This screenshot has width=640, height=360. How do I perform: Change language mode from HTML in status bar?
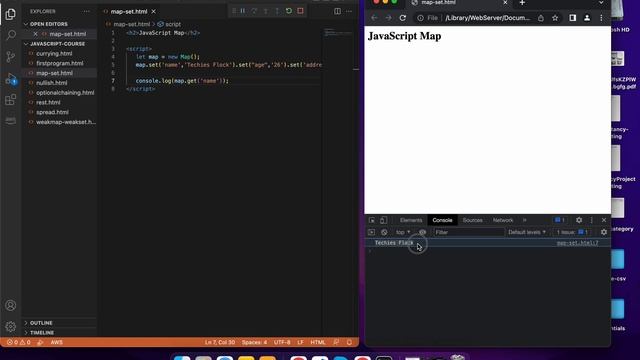pos(318,342)
